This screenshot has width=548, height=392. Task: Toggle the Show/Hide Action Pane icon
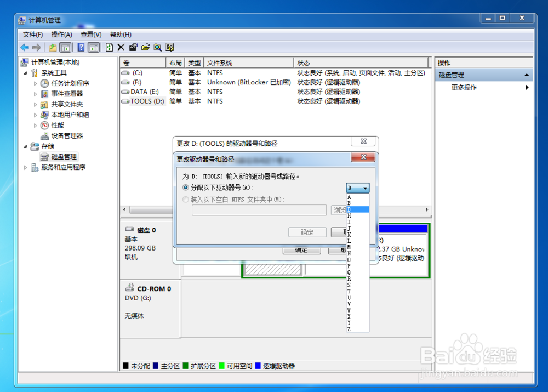[94, 48]
